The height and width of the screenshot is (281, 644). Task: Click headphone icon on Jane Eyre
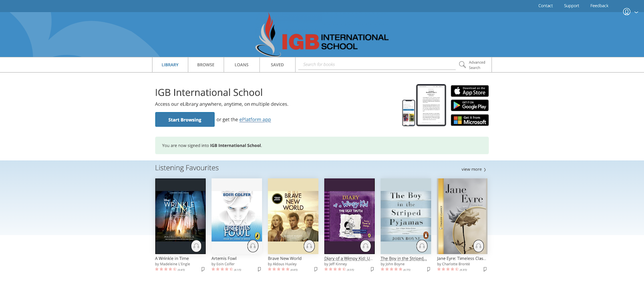point(478,246)
